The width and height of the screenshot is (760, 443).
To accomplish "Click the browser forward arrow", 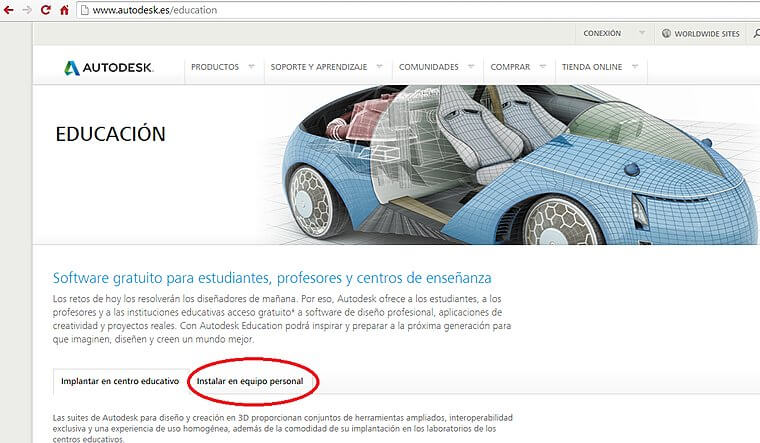I will [27, 10].
